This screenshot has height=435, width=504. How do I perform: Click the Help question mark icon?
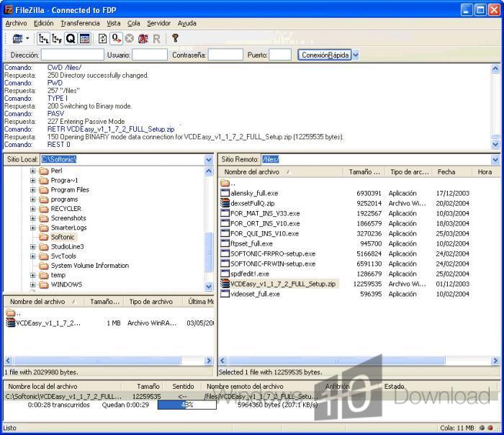point(175,38)
